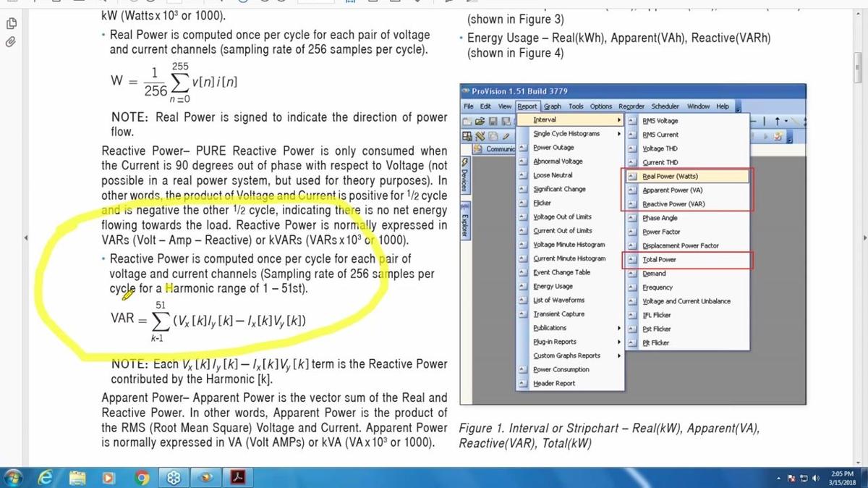Open Windows File Explorer from taskbar
The height and width of the screenshot is (488, 868).
coord(78,477)
